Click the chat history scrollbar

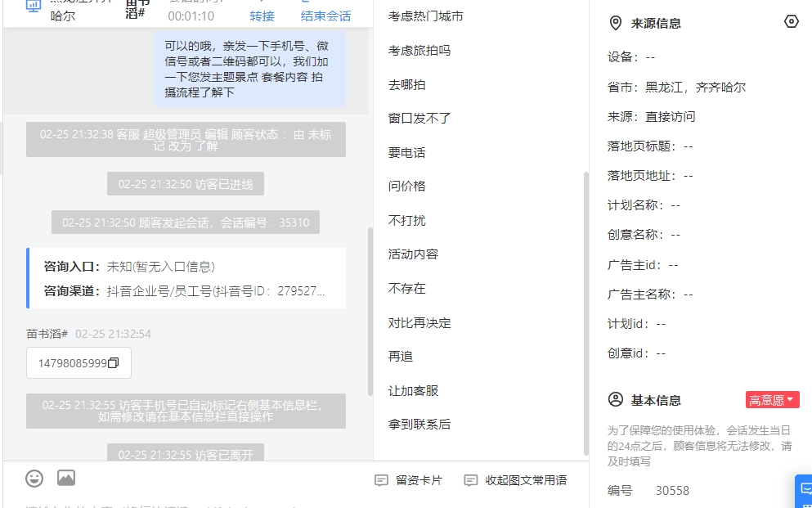(370, 312)
